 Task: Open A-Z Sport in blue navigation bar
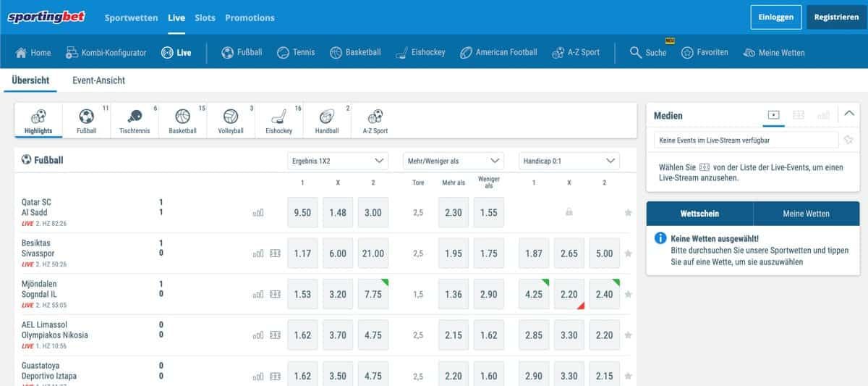pyautogui.click(x=576, y=53)
